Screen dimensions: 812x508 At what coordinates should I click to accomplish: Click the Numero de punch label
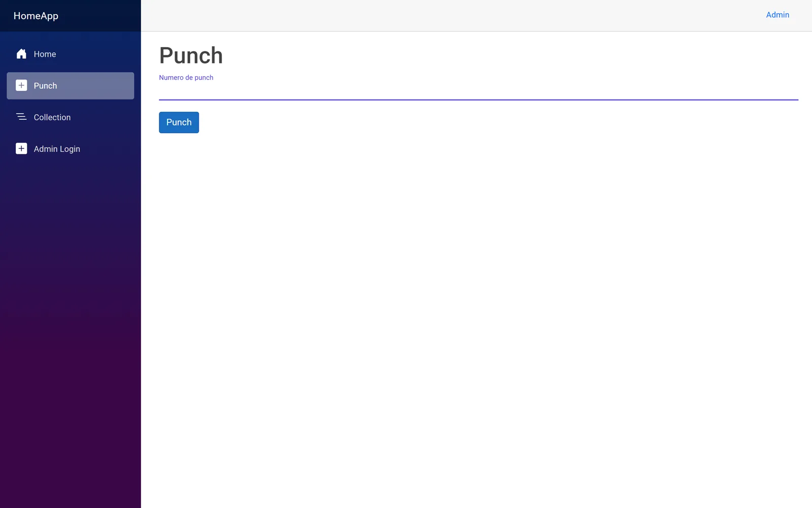pos(186,78)
